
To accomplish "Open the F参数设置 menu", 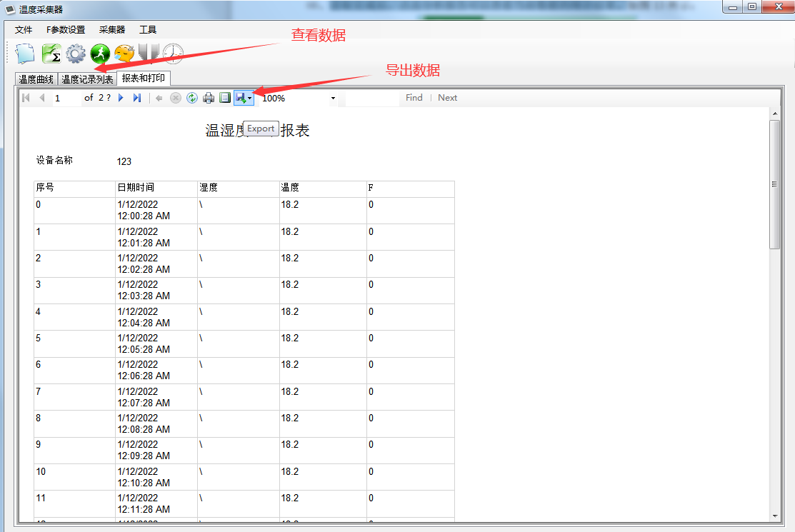I will 66,30.
